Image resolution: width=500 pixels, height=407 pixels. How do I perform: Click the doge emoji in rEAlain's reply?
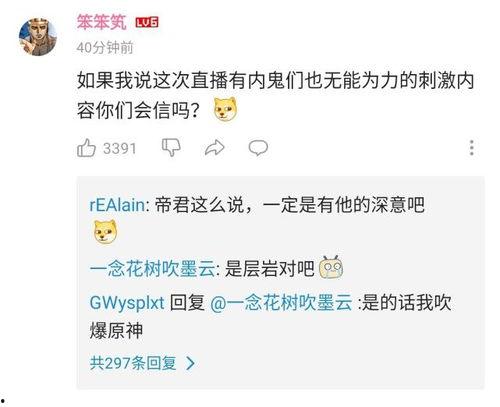105,232
